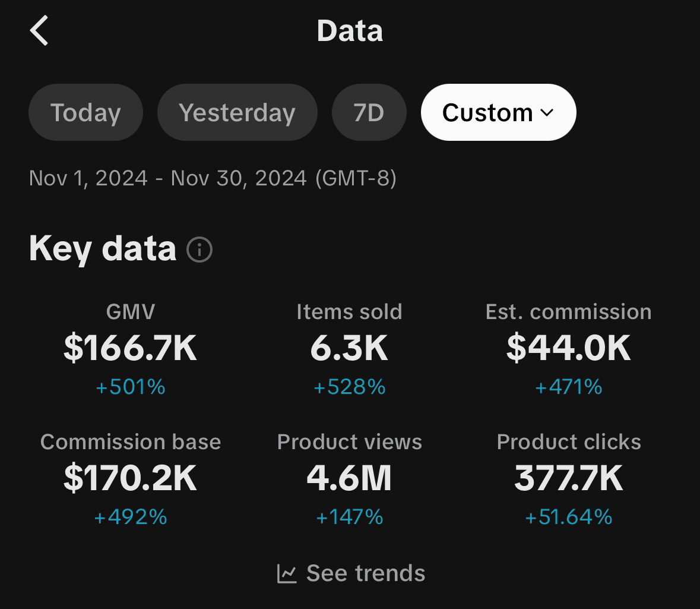The height and width of the screenshot is (609, 700).
Task: Tap the back arrow icon
Action: [x=39, y=31]
